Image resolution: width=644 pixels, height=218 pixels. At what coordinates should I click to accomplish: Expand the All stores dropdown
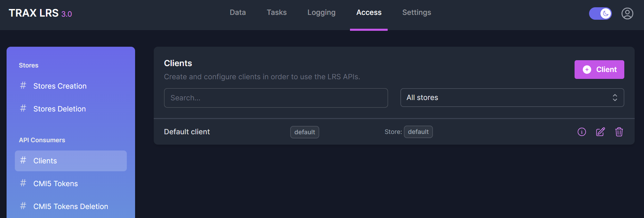tap(512, 98)
